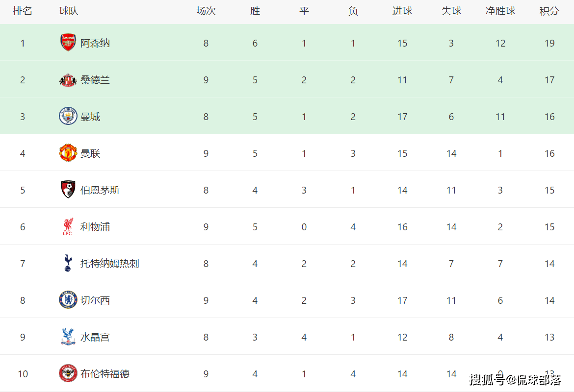Open the 水晶宫 team link

95,337
